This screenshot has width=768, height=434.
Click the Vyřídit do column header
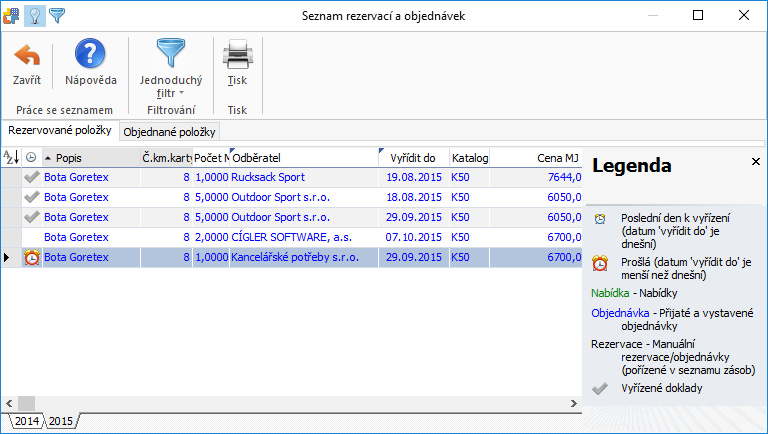[x=412, y=157]
